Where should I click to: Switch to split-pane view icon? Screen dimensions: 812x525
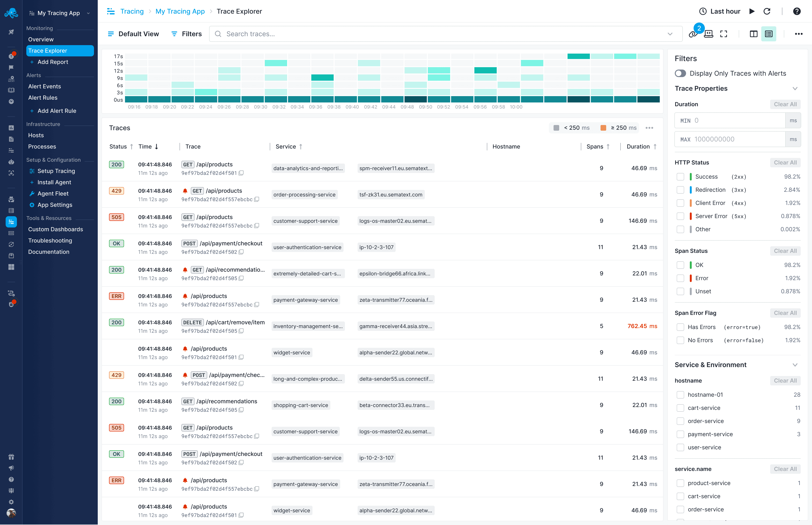tap(753, 34)
